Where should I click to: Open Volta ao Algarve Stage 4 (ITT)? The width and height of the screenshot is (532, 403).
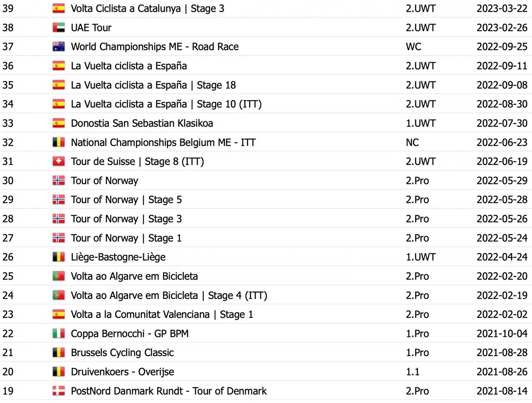tap(169, 295)
